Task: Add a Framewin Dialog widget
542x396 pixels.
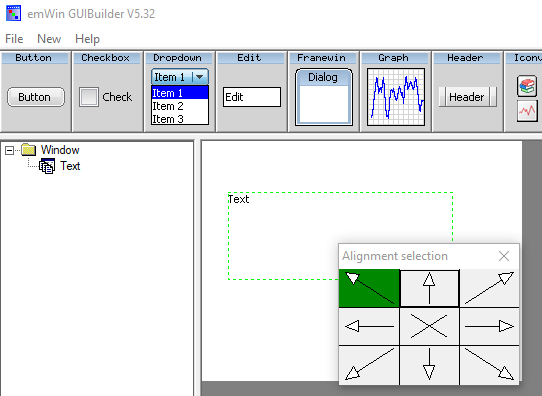Action: click(x=324, y=92)
